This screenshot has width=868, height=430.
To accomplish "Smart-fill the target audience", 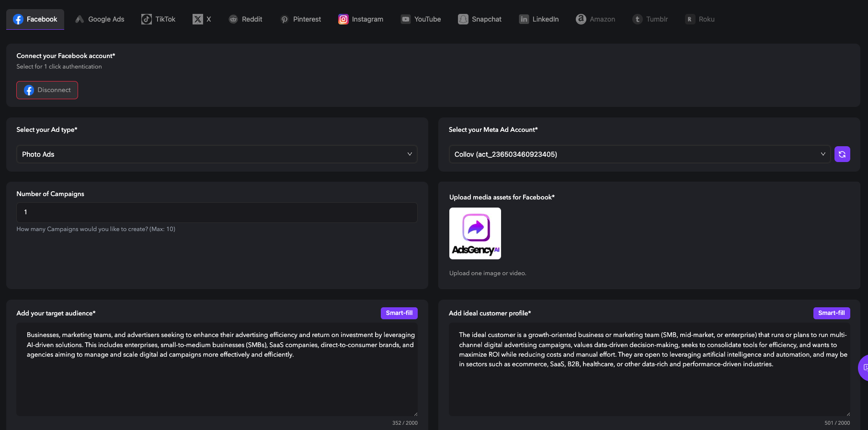I will point(399,313).
